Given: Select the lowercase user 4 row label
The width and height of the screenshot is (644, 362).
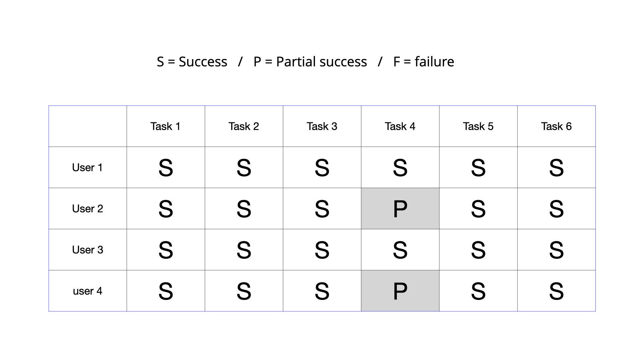Looking at the screenshot, I should (88, 291).
